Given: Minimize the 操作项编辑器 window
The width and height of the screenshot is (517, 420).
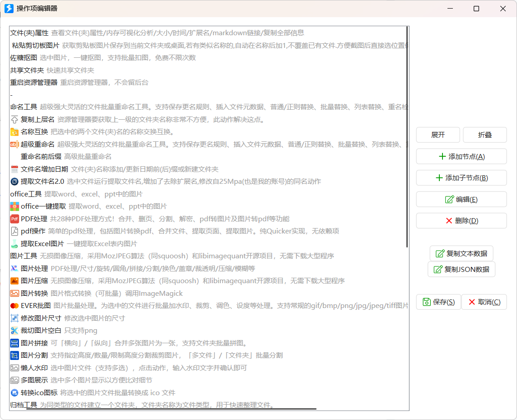Looking at the screenshot, I should click(450, 9).
